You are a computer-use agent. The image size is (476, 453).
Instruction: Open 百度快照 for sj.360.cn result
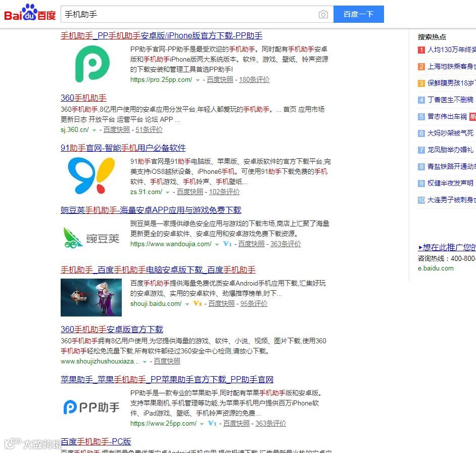click(116, 130)
